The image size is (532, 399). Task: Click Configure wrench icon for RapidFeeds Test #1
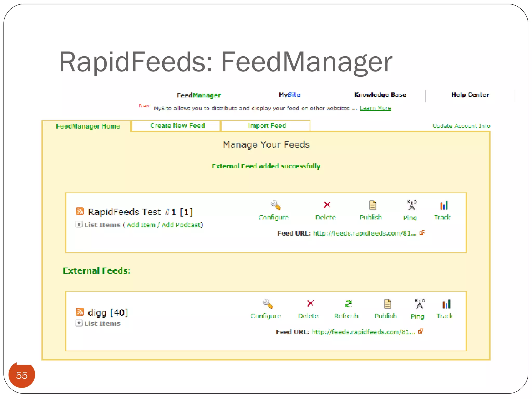[x=275, y=205]
